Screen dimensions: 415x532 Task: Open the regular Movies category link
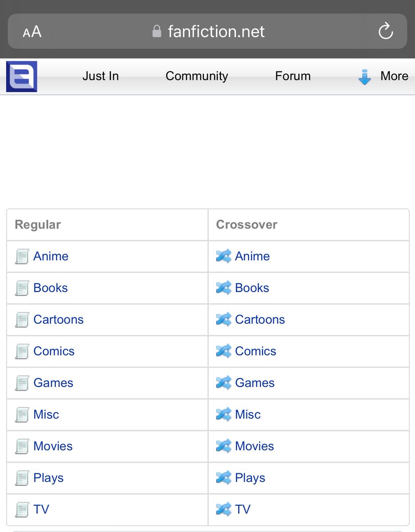point(53,446)
